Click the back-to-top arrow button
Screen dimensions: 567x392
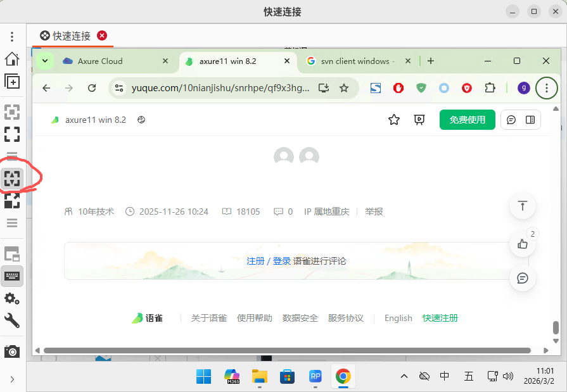[x=523, y=206]
